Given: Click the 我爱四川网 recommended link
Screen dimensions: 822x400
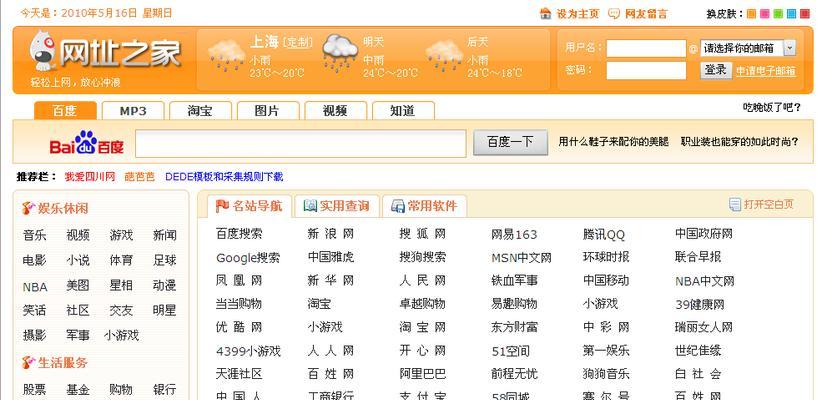Looking at the screenshot, I should point(89,177).
